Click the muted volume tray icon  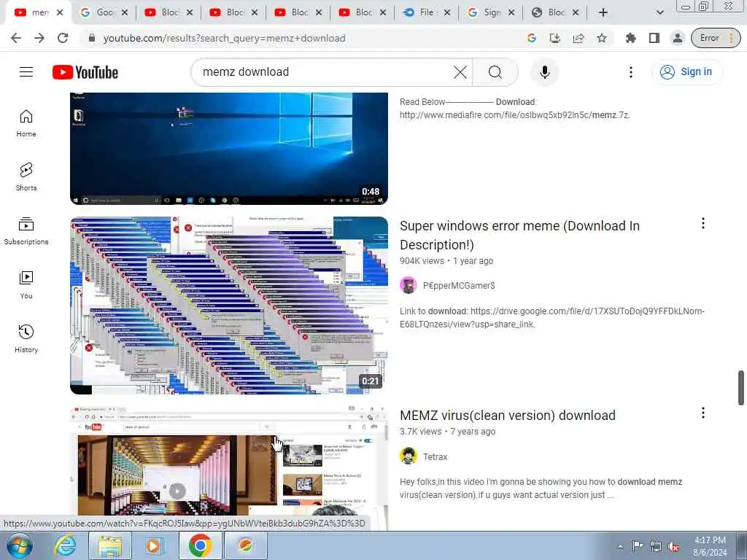pos(673,546)
